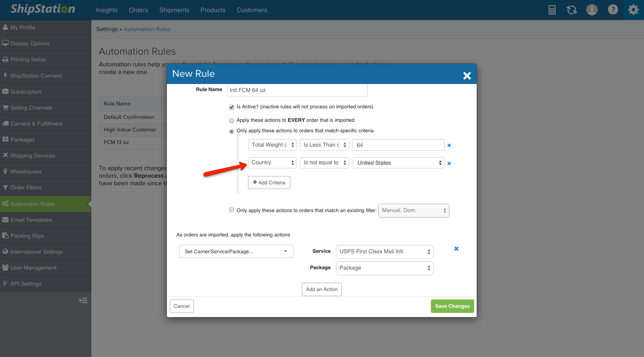Open the user account avatar icon

[x=592, y=10]
